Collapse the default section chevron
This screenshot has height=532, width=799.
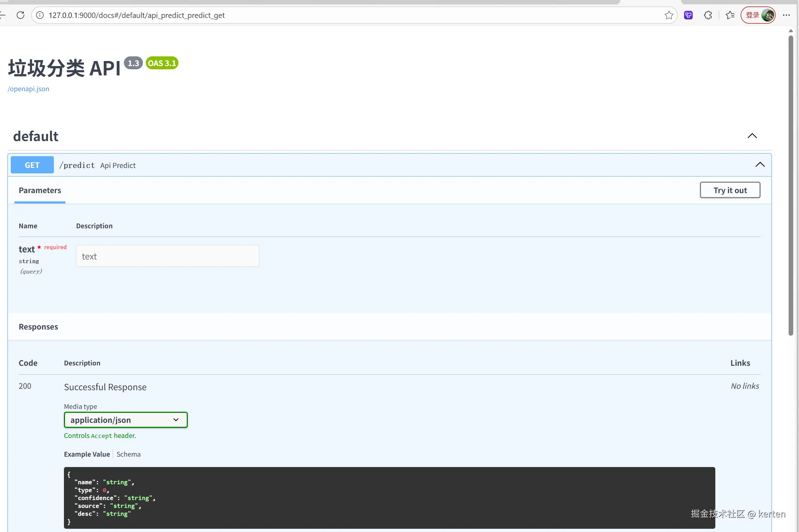point(752,136)
